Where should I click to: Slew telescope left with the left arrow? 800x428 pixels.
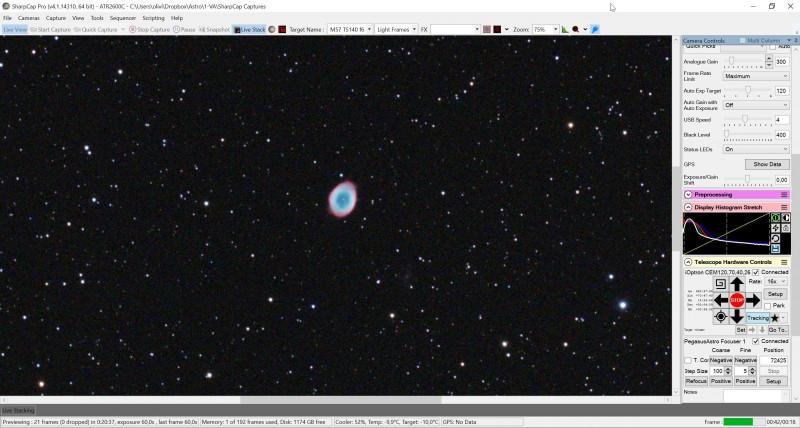coord(720,300)
